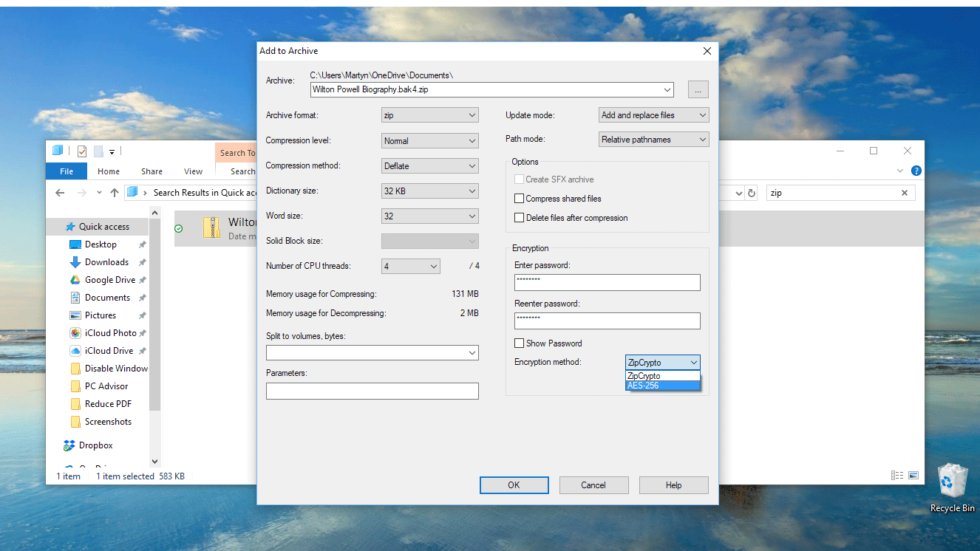Open the Update mode dropdown

(x=653, y=115)
